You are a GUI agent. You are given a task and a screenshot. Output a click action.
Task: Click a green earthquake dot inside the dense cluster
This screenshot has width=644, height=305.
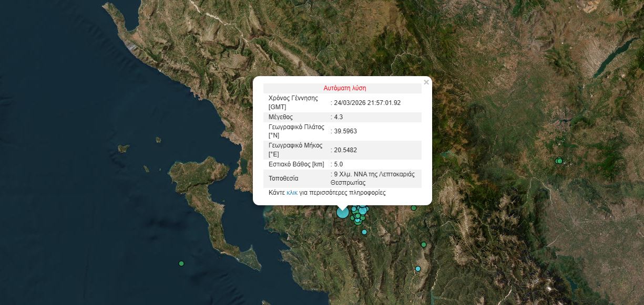click(357, 216)
